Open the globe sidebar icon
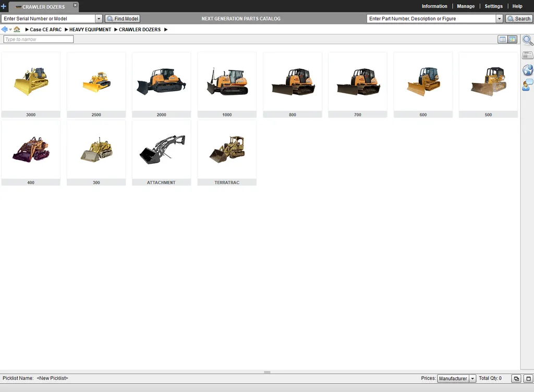The image size is (534, 392). click(x=528, y=70)
